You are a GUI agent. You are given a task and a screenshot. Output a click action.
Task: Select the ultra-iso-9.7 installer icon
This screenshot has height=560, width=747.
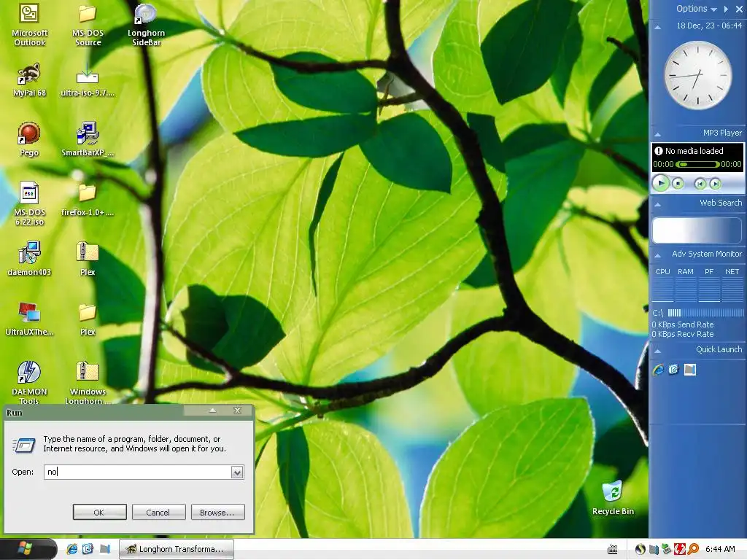click(x=88, y=80)
